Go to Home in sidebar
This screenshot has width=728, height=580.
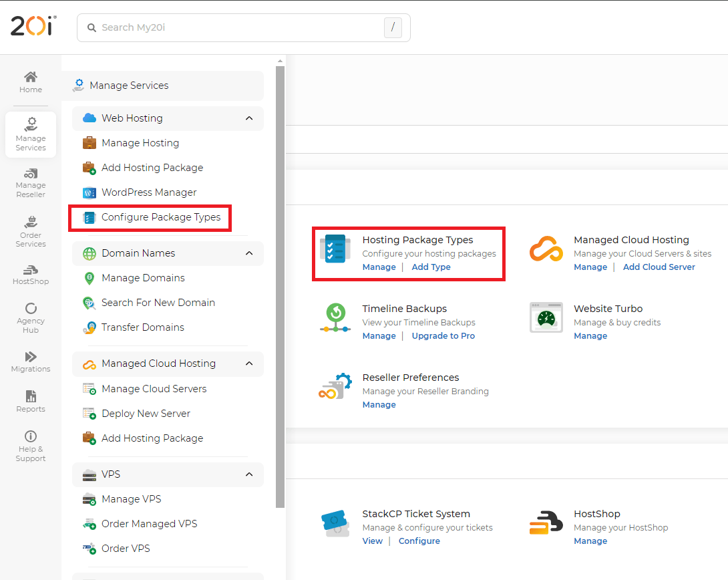click(x=31, y=82)
